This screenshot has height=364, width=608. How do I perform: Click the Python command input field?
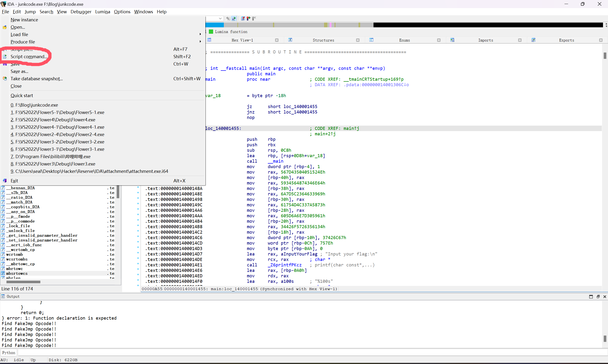coord(313,352)
